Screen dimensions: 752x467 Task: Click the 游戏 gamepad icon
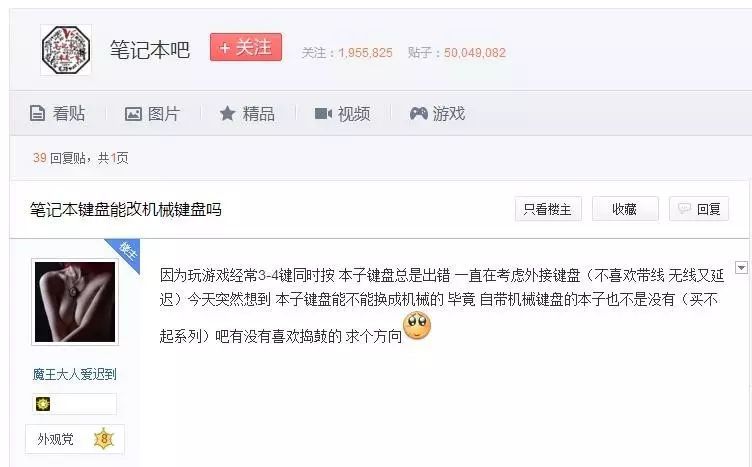pos(418,114)
